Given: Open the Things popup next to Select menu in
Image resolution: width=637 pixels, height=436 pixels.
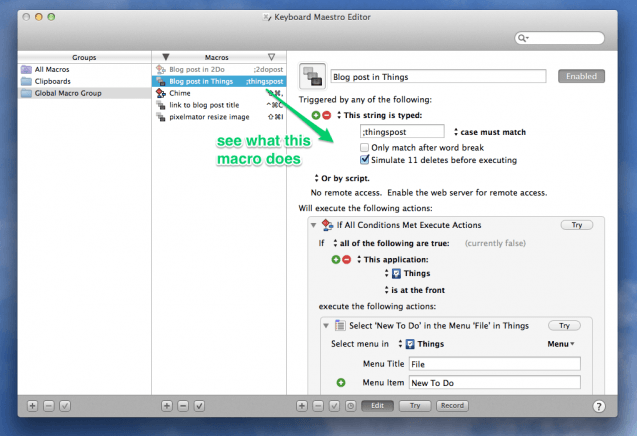Looking at the screenshot, I should pos(421,344).
